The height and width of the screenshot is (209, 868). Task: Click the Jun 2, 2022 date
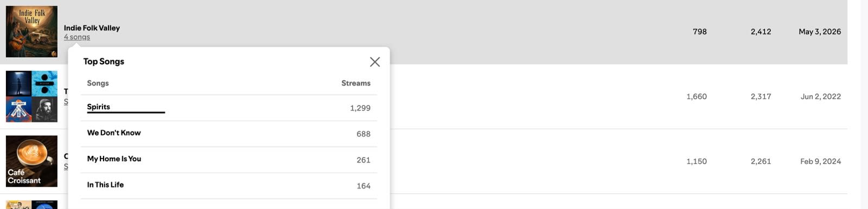[x=821, y=96]
